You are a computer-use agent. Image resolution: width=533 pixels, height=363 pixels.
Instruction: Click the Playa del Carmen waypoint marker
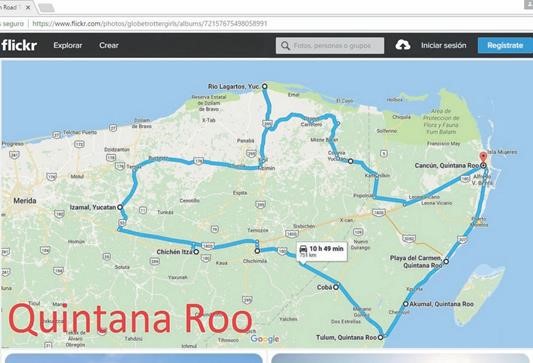pyautogui.click(x=446, y=261)
